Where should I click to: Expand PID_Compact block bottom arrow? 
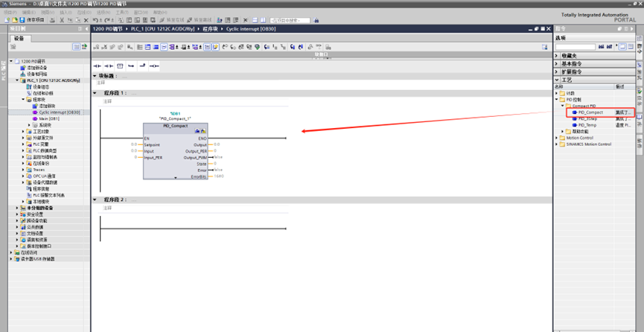[x=176, y=177]
